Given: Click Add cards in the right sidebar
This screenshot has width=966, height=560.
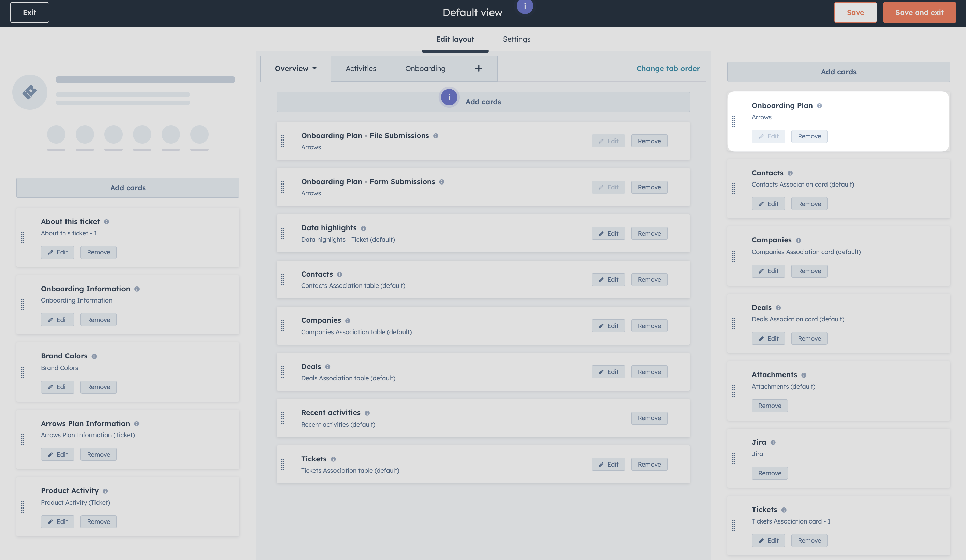Looking at the screenshot, I should pos(838,72).
